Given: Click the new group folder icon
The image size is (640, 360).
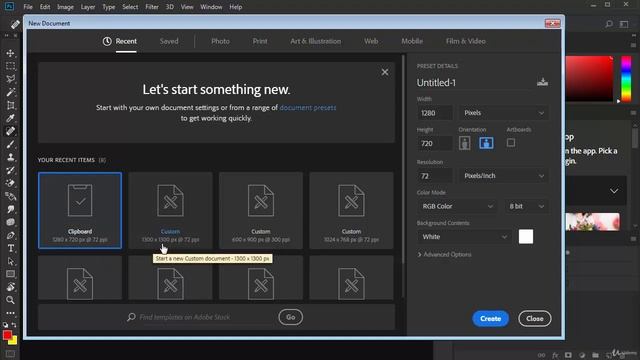Looking at the screenshot, I should coord(596,355).
